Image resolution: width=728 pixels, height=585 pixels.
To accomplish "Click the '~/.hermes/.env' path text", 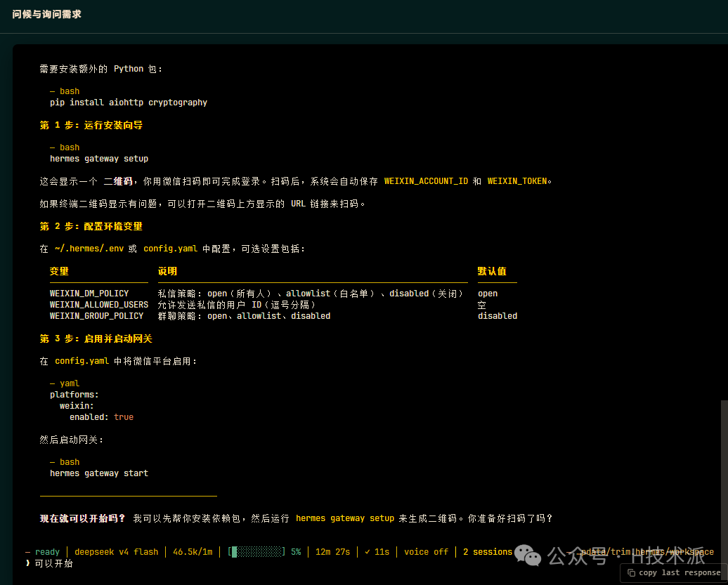I will (x=89, y=249).
